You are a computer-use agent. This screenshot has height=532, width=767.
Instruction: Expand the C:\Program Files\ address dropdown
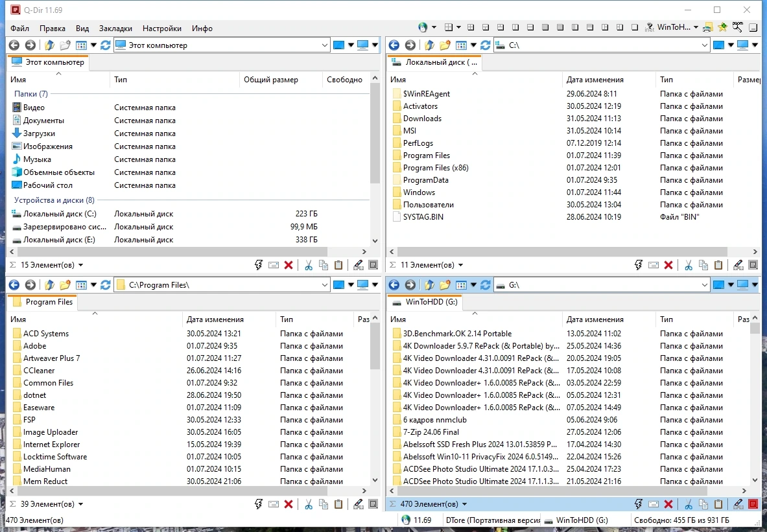click(x=325, y=284)
